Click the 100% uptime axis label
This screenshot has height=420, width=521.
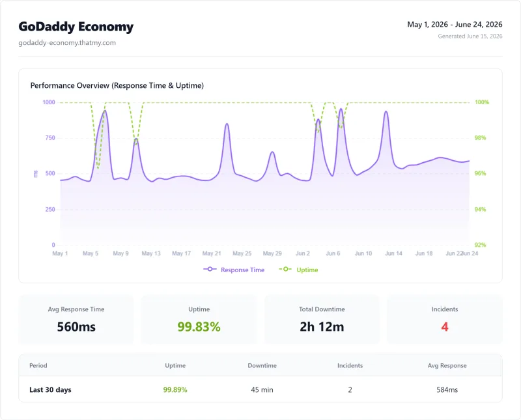(482, 102)
